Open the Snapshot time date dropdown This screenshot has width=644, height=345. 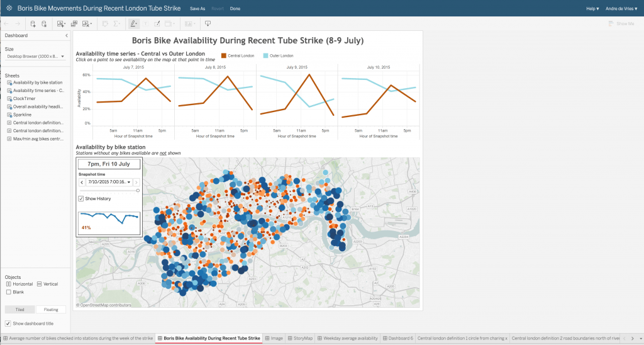click(129, 182)
